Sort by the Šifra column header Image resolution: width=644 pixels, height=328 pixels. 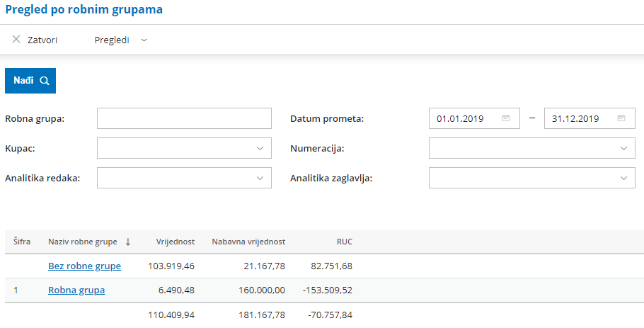[22, 242]
